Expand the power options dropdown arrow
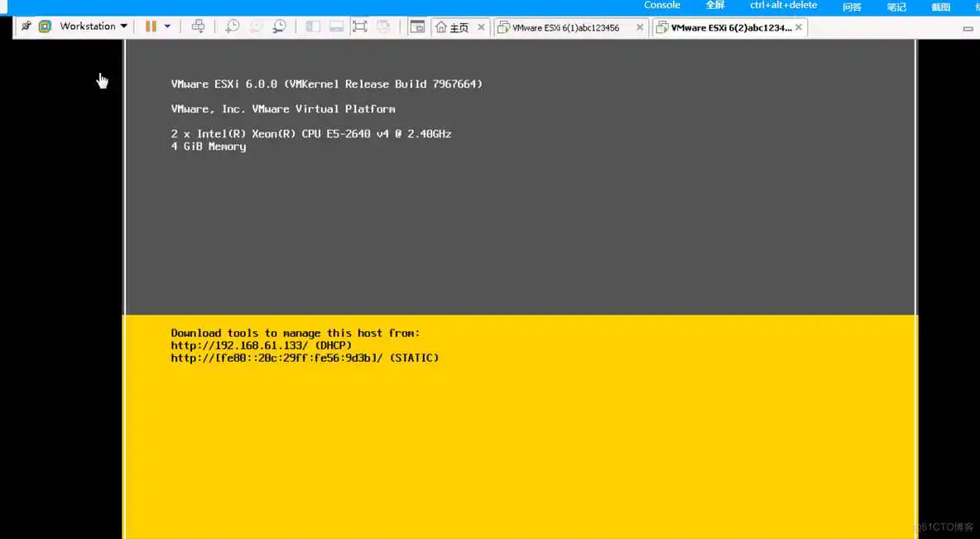Image resolution: width=980 pixels, height=539 pixels. tap(167, 26)
